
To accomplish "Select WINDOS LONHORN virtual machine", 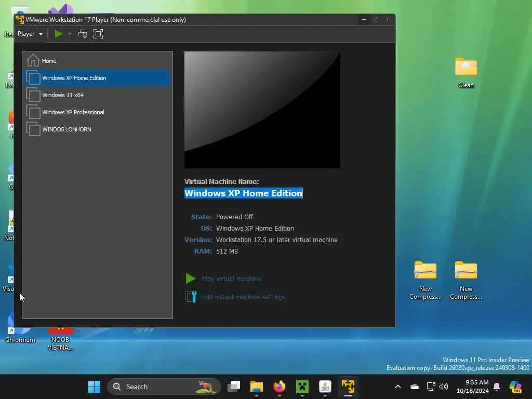I will click(97, 129).
